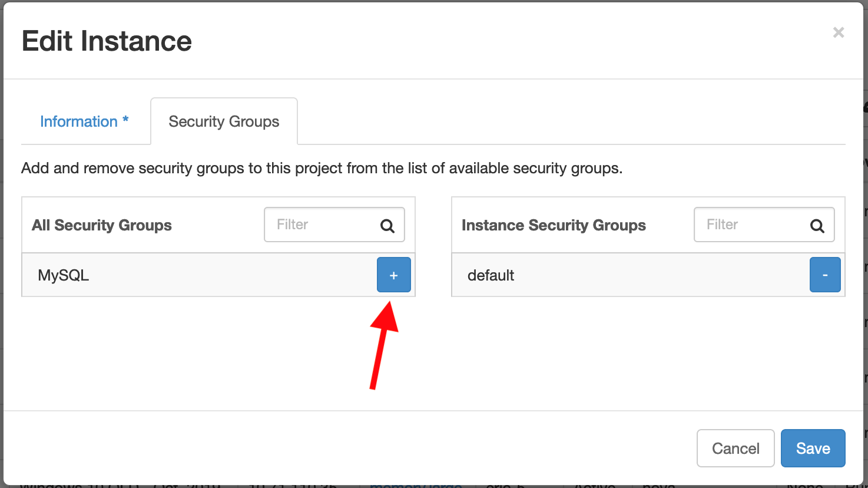Remove the default security group with minus button
The width and height of the screenshot is (868, 488).
click(824, 275)
